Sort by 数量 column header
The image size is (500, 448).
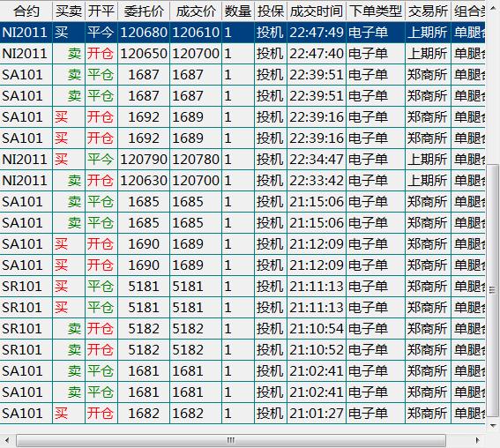pos(238,11)
